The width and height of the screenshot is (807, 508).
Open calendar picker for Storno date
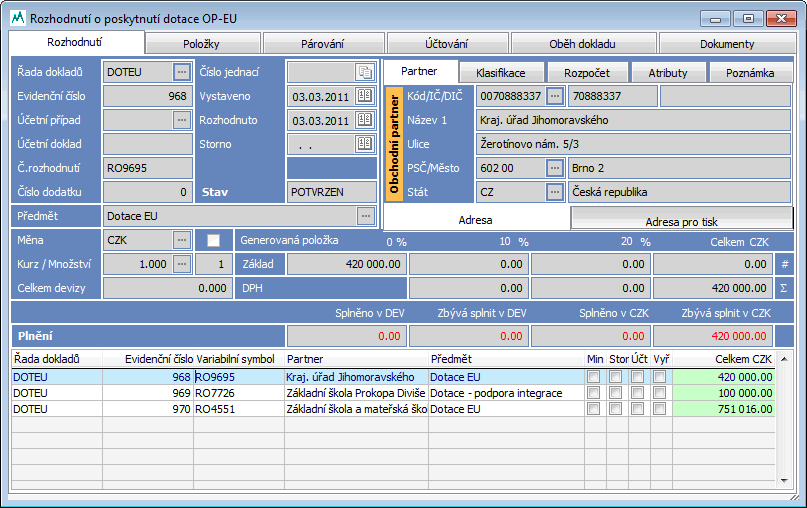tap(364, 144)
